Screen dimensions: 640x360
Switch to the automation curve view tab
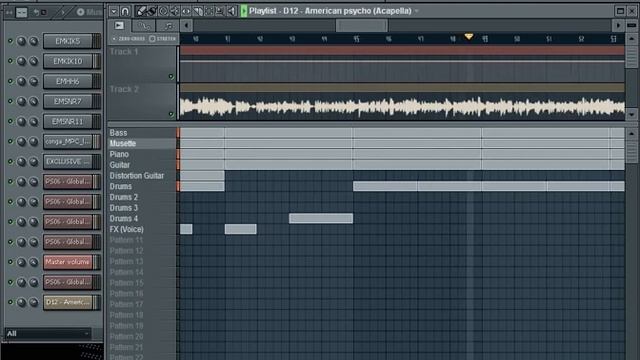[144, 26]
